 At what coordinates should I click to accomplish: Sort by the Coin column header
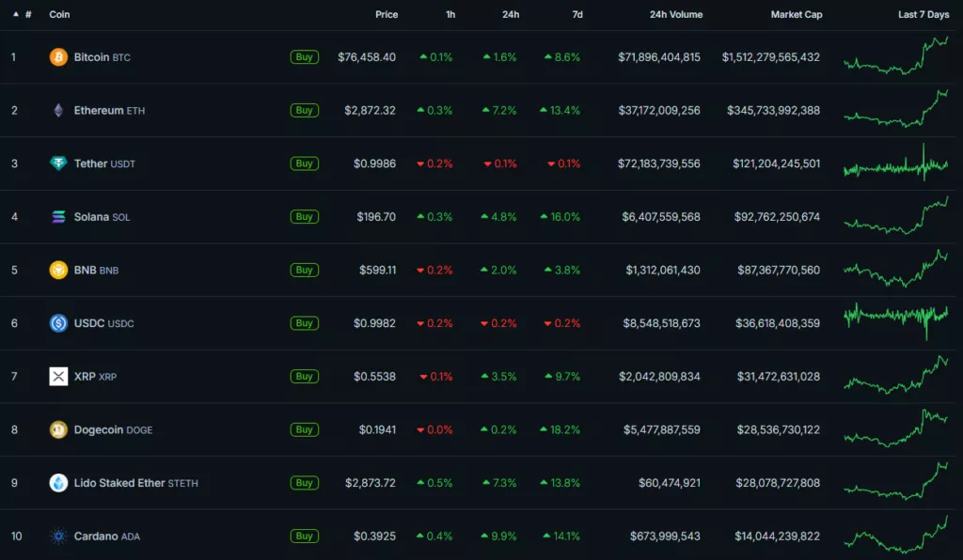tap(59, 14)
